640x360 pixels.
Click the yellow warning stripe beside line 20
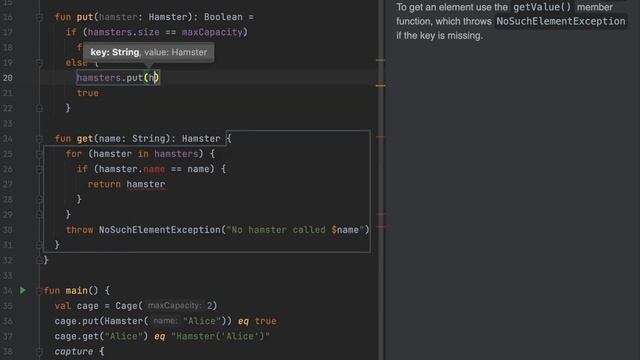(x=380, y=86)
